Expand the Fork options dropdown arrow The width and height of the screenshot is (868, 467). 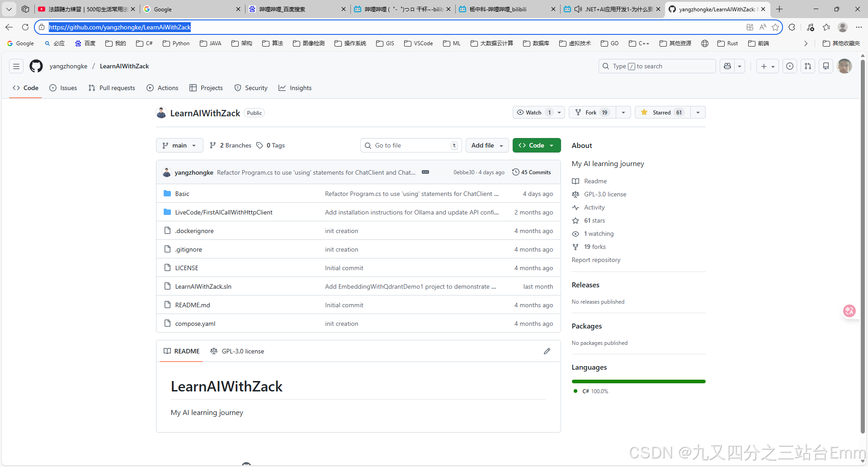[623, 112]
